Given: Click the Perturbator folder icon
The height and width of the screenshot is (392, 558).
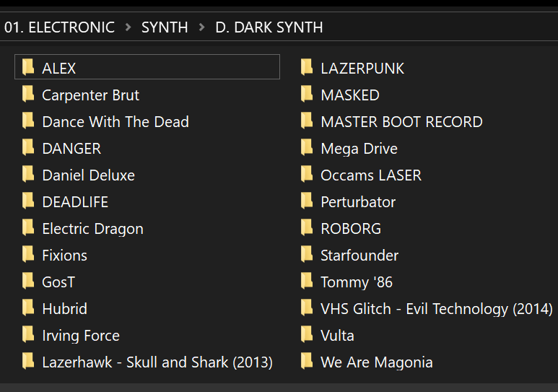Looking at the screenshot, I should click(306, 201).
